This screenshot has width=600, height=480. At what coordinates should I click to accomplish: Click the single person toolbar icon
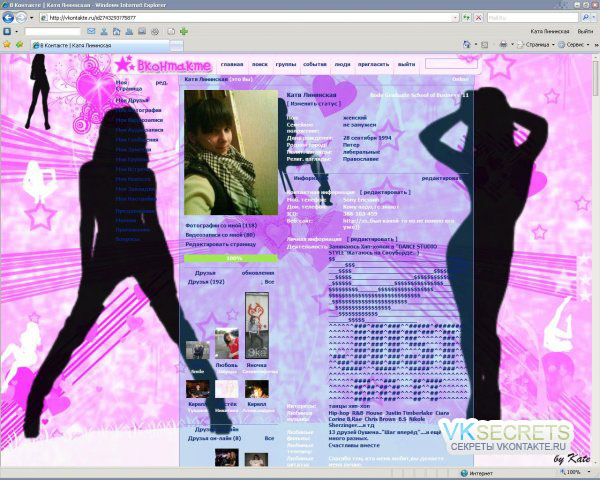point(104,31)
